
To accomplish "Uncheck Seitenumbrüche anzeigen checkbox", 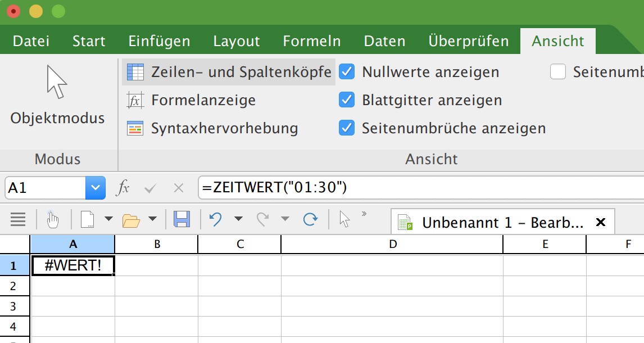I will click(x=347, y=128).
